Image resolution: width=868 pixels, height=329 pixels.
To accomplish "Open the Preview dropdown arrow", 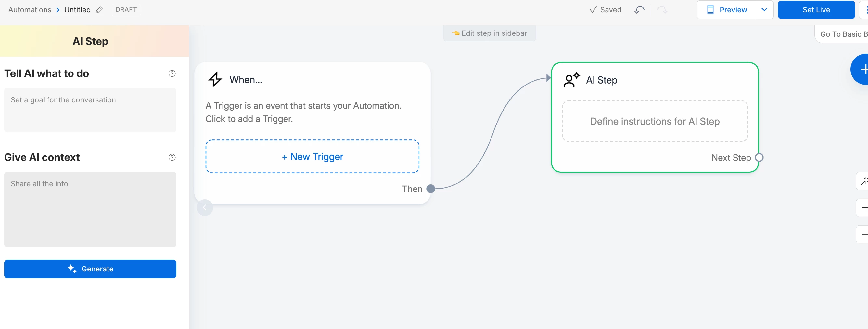I will tap(764, 10).
